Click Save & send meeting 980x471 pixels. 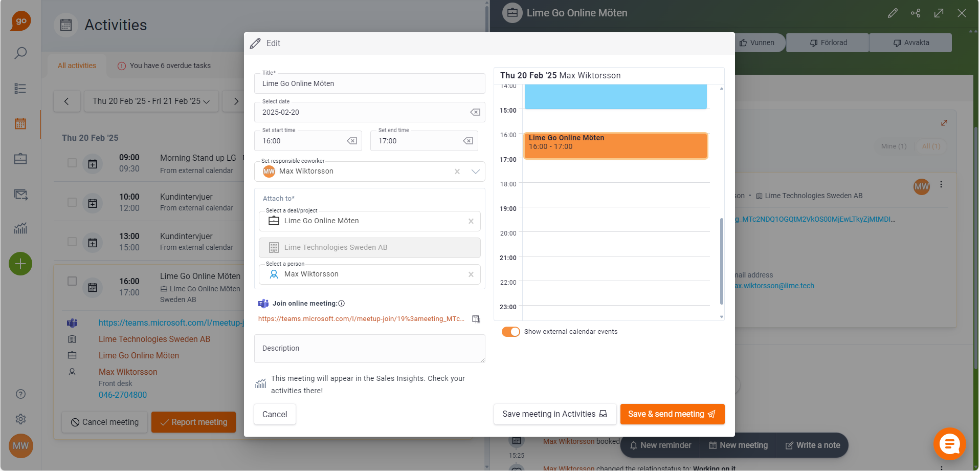click(x=672, y=414)
